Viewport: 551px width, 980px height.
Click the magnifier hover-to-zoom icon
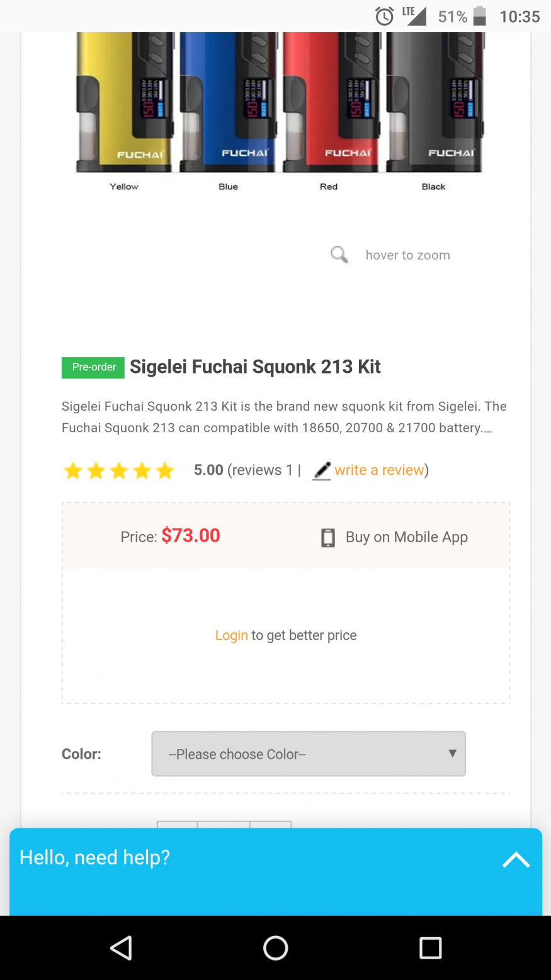pyautogui.click(x=339, y=254)
